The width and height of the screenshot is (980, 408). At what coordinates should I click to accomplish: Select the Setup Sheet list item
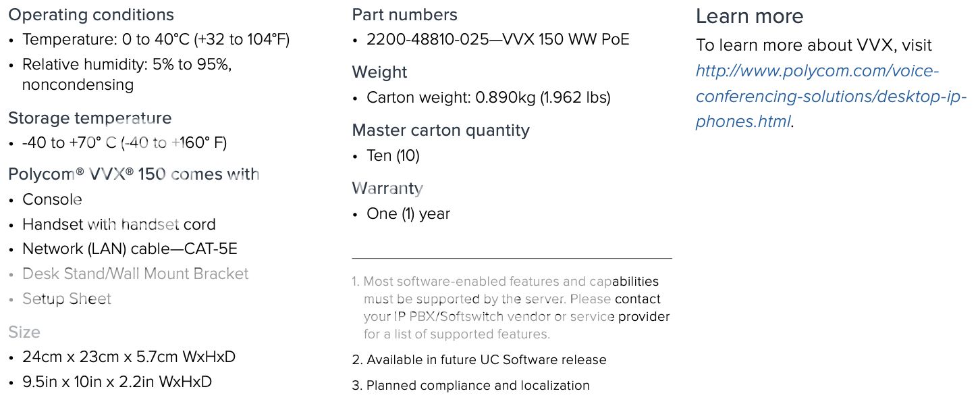(x=67, y=299)
